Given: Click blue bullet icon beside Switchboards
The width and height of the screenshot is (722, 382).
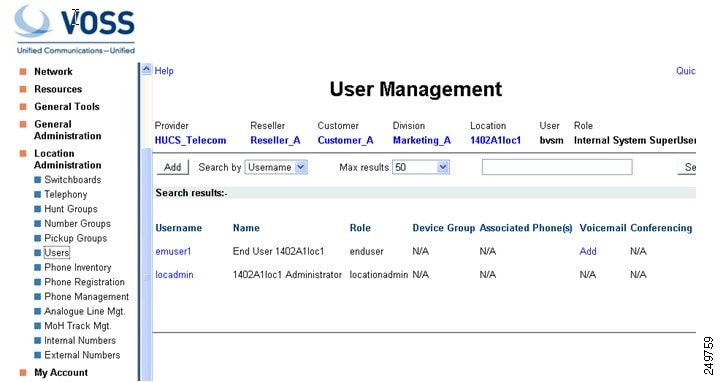Looking at the screenshot, I should [x=38, y=179].
